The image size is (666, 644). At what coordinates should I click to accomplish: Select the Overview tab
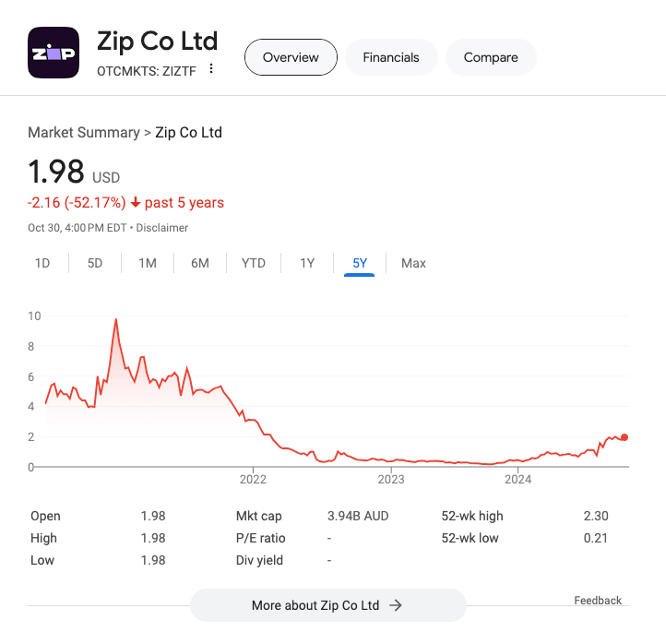(x=291, y=57)
